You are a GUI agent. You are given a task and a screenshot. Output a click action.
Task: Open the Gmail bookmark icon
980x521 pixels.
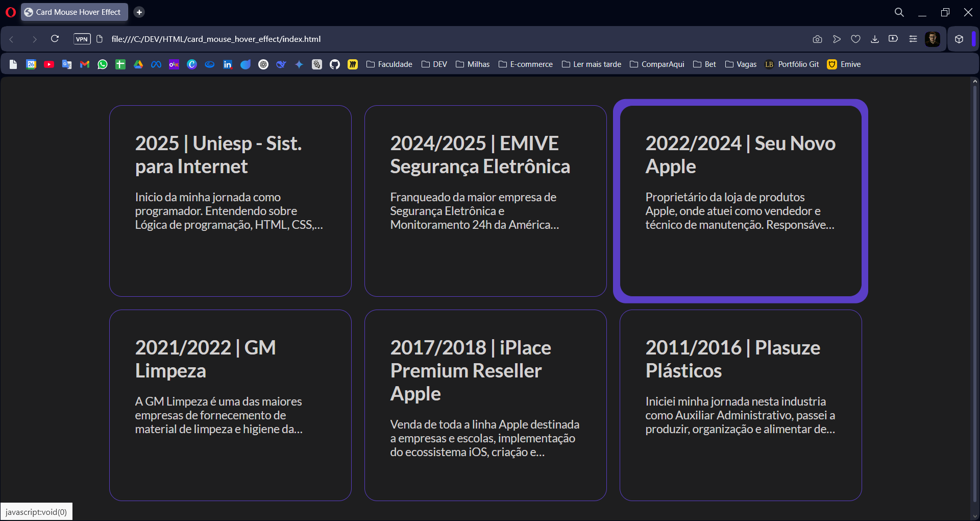click(85, 64)
